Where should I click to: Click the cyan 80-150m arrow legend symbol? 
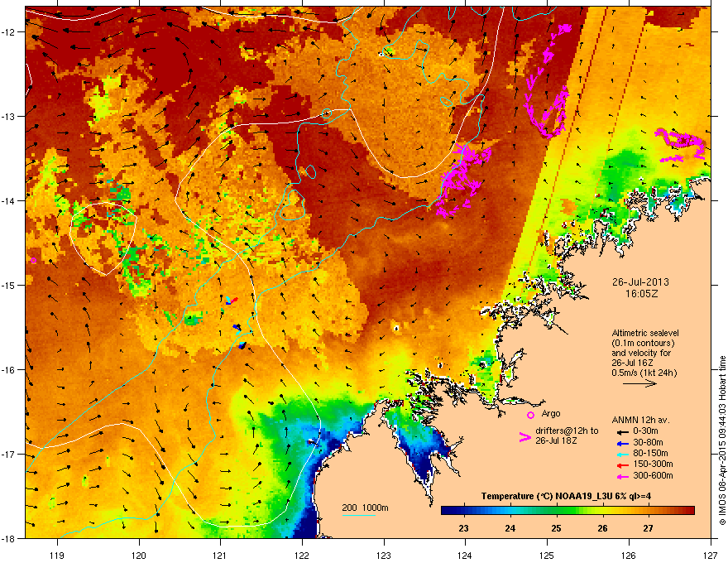[621, 454]
